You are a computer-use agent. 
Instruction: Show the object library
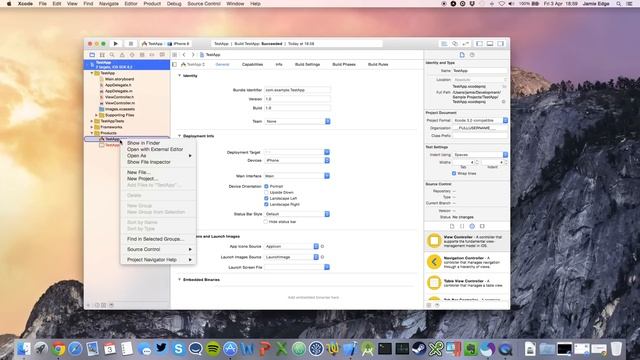tap(472, 226)
